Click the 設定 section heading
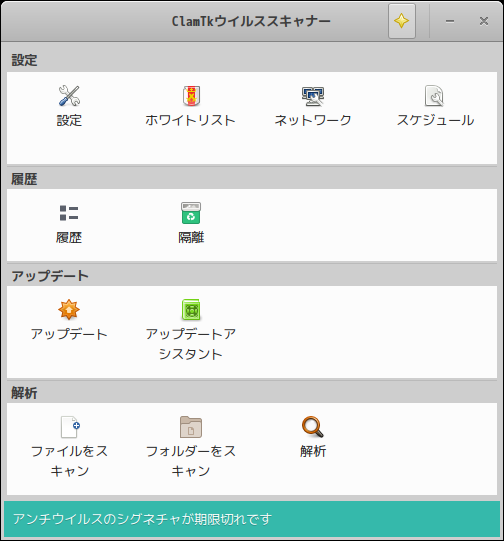The image size is (504, 541). pyautogui.click(x=24, y=60)
